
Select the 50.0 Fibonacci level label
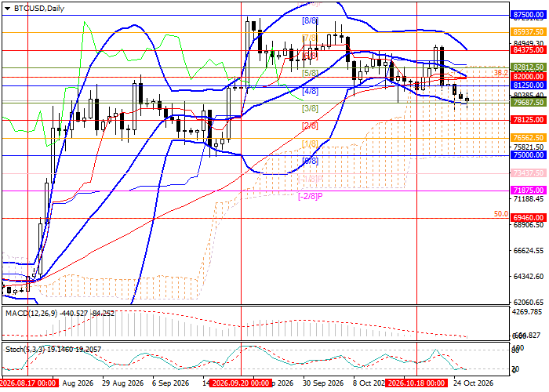tap(501, 213)
